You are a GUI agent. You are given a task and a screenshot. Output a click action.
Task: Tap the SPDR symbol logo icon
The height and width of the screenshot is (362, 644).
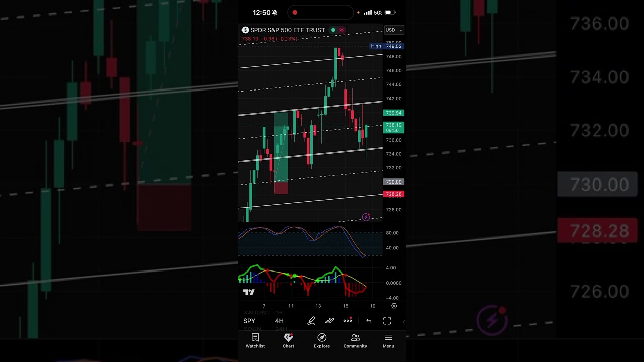[245, 30]
